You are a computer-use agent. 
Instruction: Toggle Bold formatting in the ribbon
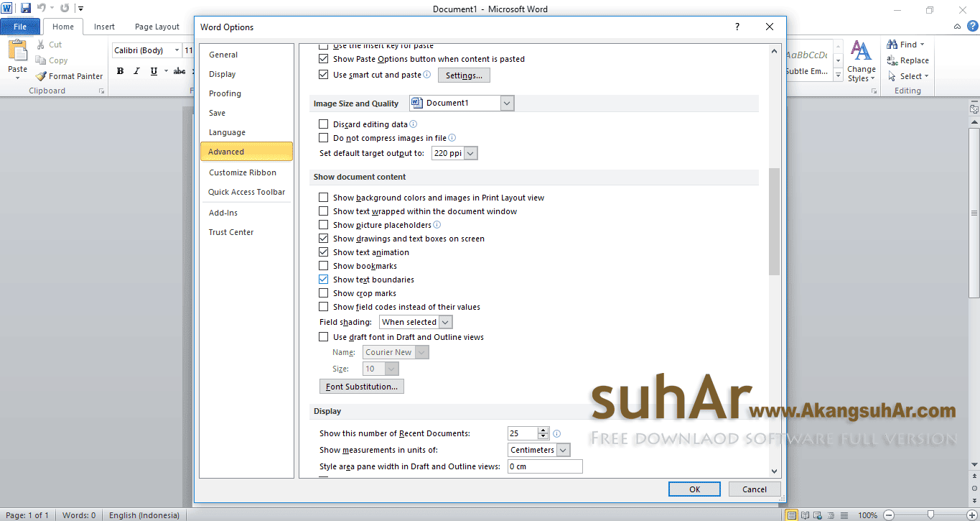(120, 71)
